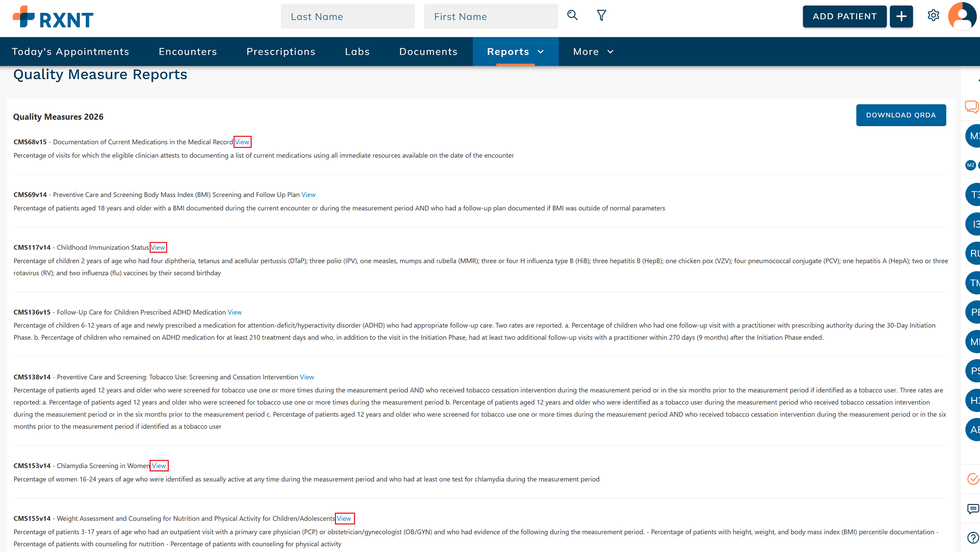Open the settings gear icon
Viewport: 980px width, 552px height.
click(933, 15)
